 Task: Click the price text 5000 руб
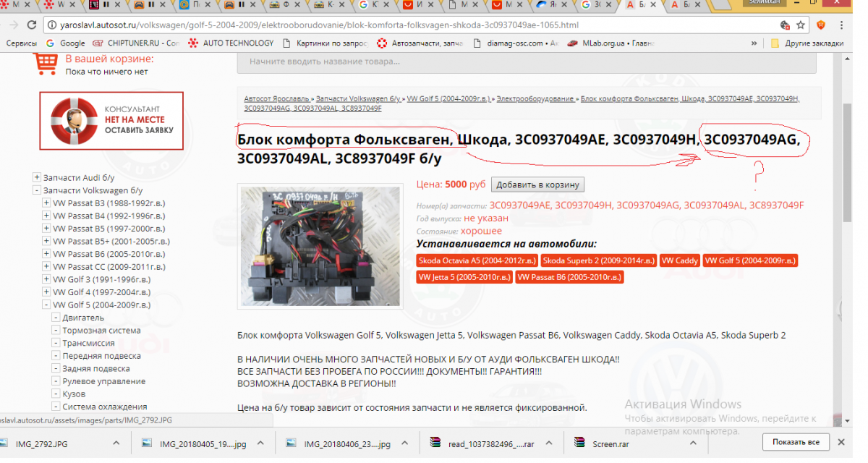(x=466, y=184)
